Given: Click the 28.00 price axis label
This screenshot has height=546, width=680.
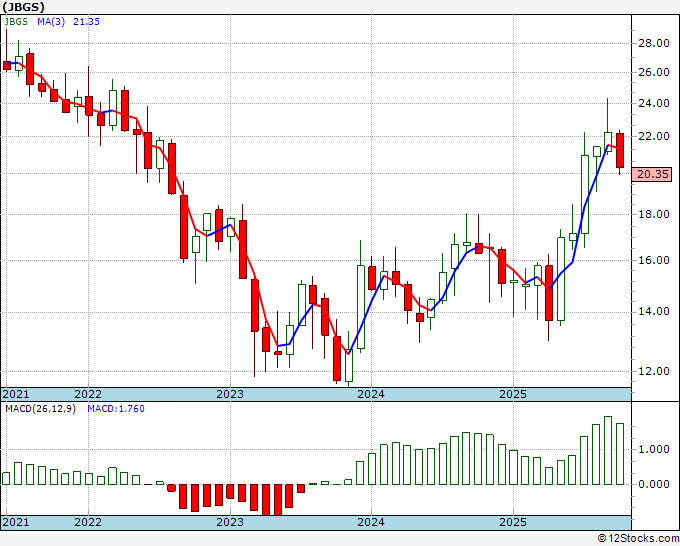Looking at the screenshot, I should pos(654,43).
